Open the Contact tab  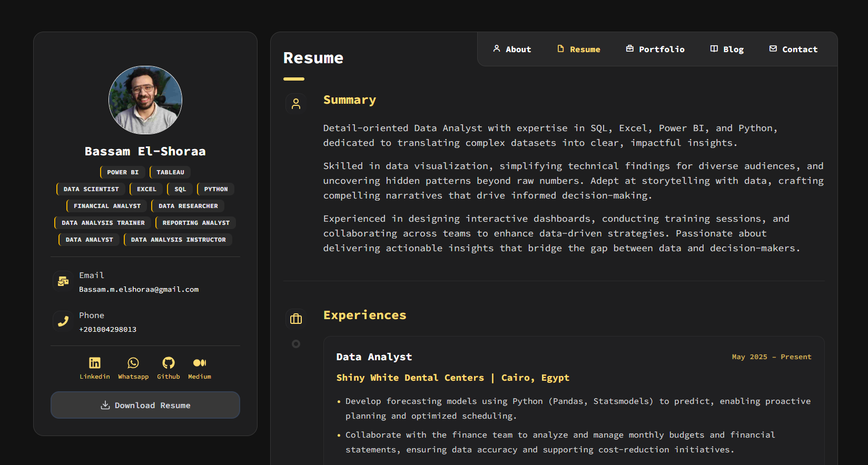click(793, 49)
